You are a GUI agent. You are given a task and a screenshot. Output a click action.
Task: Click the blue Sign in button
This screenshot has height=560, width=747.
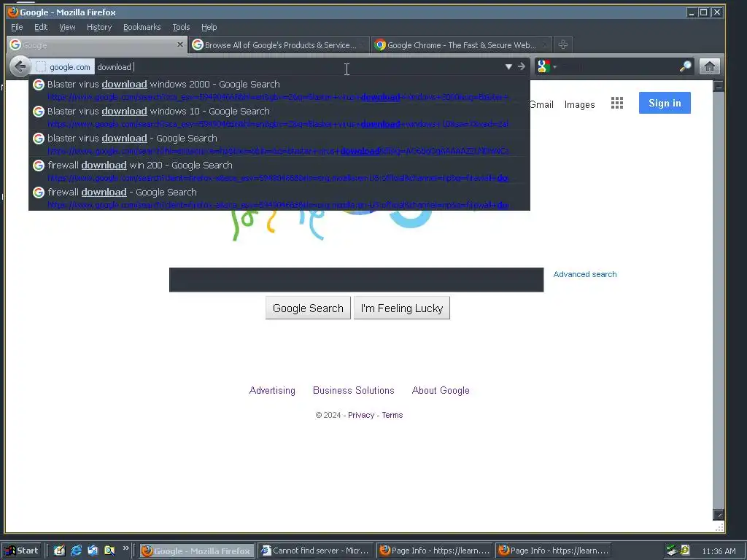665,103
